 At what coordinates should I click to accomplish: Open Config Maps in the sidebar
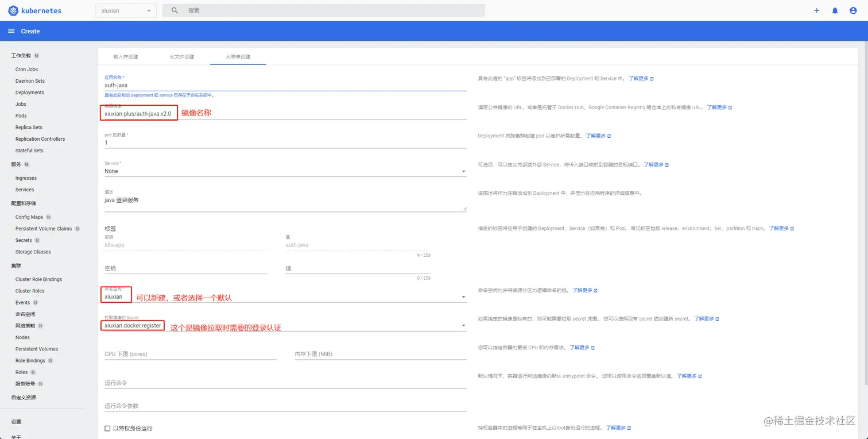click(29, 217)
